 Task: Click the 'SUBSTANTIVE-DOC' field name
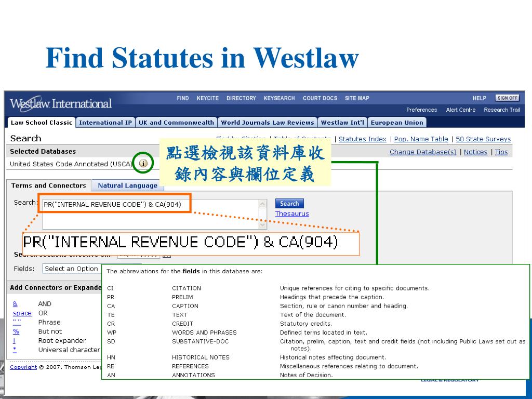coord(200,341)
